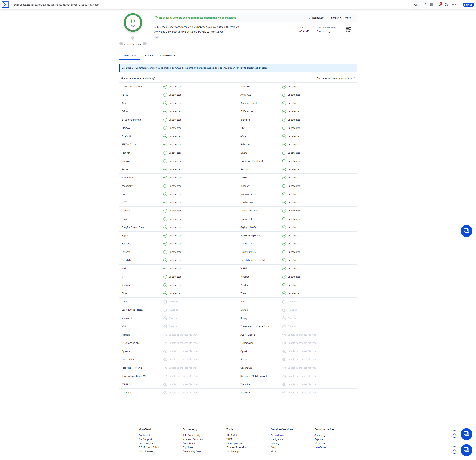Open the Searching documentation link

[320, 435]
